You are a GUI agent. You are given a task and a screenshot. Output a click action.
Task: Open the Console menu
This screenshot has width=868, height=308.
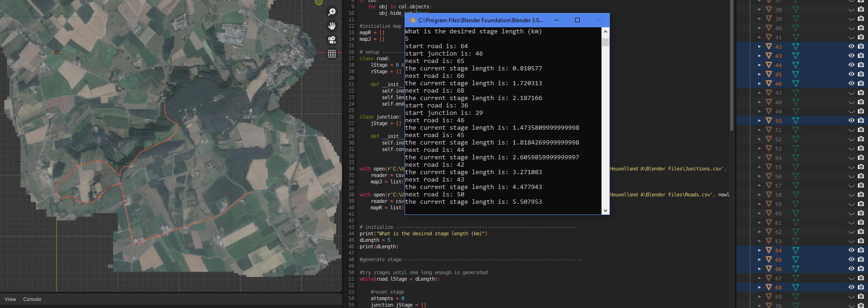(x=32, y=299)
